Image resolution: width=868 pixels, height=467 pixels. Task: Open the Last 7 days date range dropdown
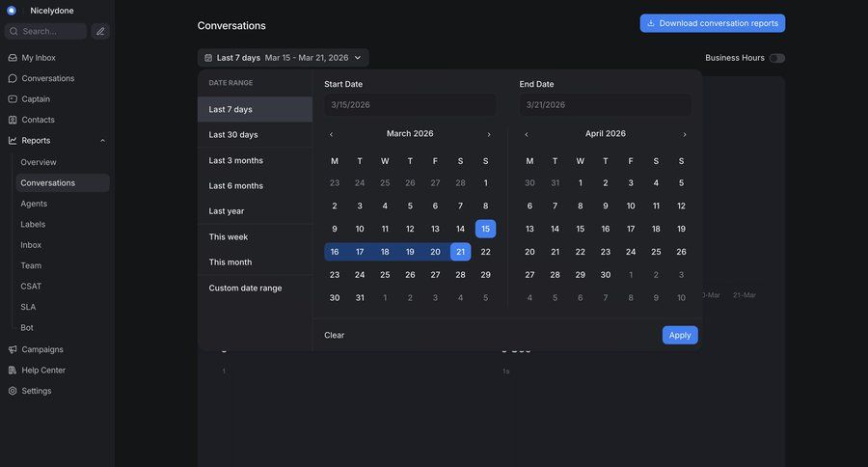pyautogui.click(x=283, y=58)
